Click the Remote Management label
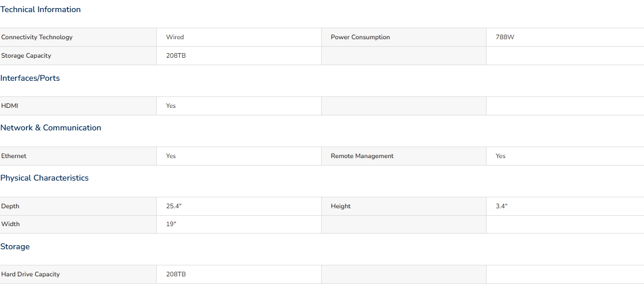644x285 pixels. pyautogui.click(x=362, y=156)
